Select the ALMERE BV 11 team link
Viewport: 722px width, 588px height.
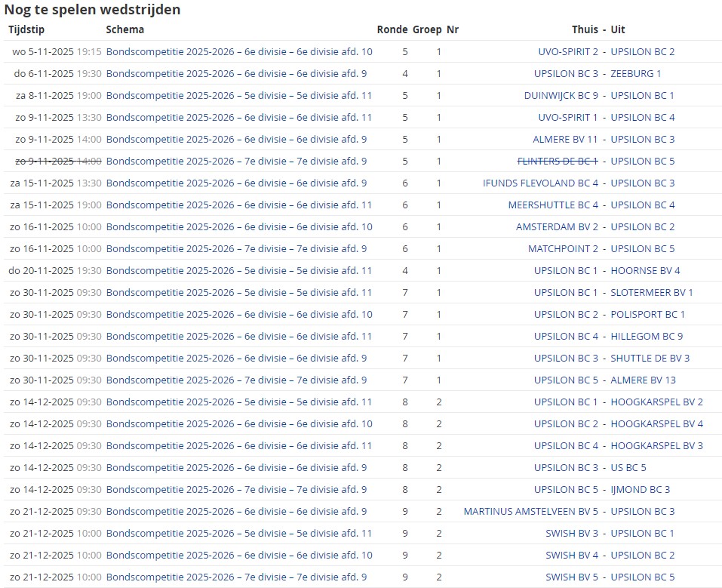[x=564, y=140]
